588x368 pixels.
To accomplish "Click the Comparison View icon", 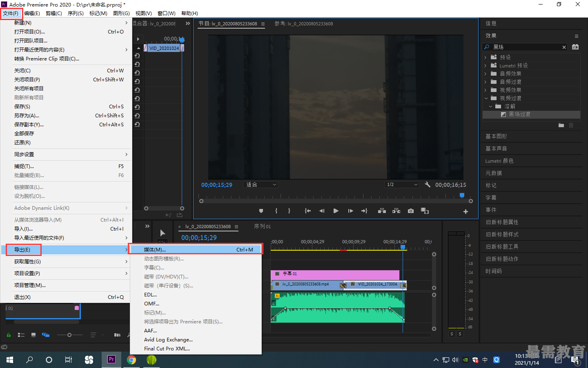I will click(425, 211).
